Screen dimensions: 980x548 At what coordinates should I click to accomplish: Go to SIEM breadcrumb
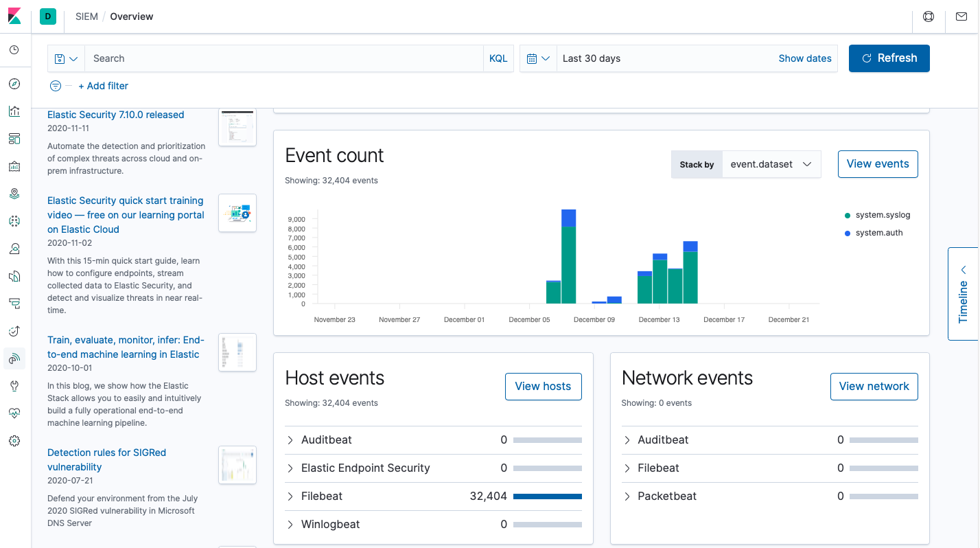coord(87,16)
